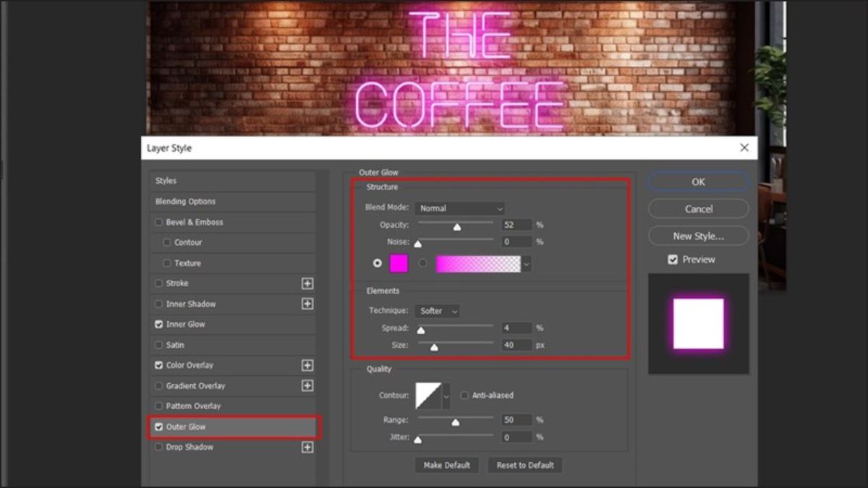Enable the Drop Shadow checkbox
Viewport: 868px width, 488px height.
pos(159,447)
